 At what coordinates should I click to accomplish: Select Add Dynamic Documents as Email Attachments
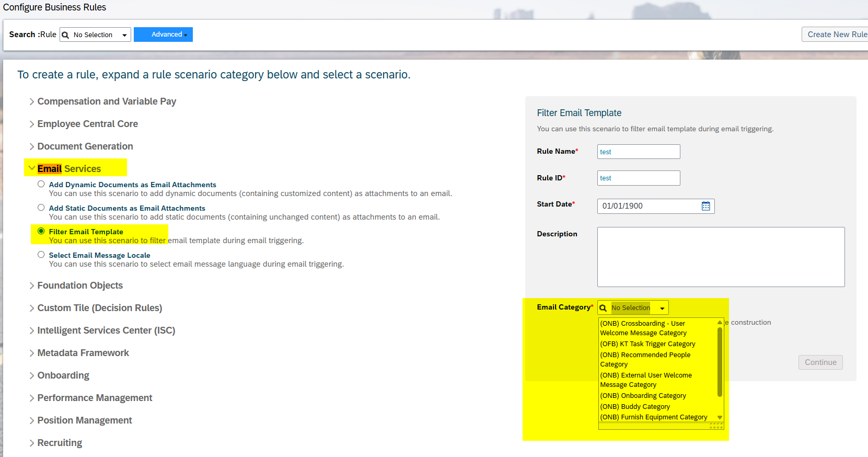(41, 184)
